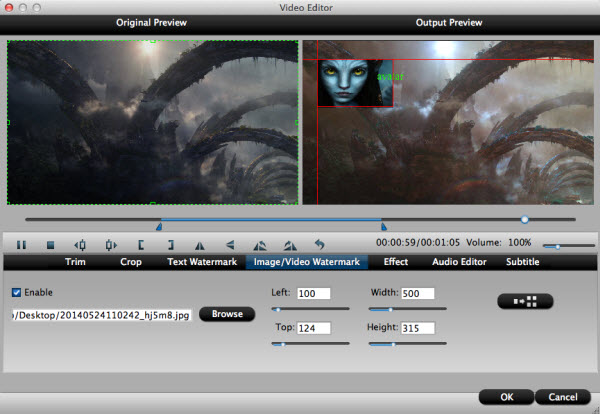Click the Browse button
The width and height of the screenshot is (600, 414).
(227, 314)
